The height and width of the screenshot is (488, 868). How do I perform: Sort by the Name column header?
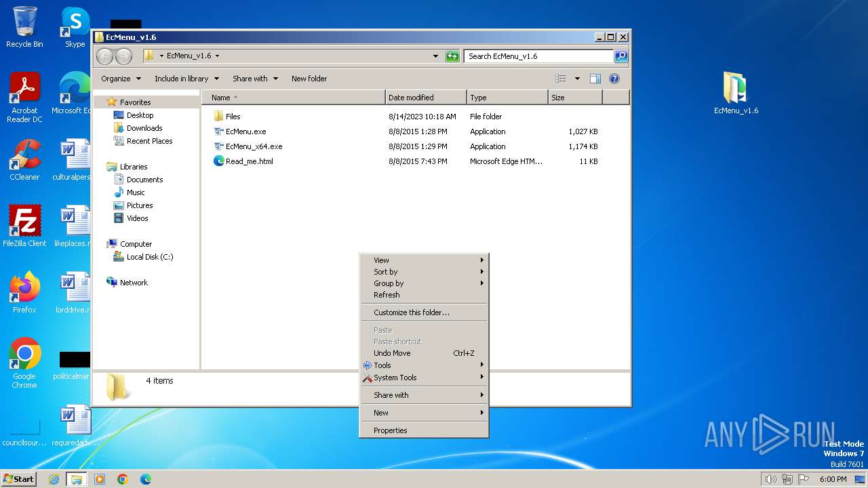(294, 98)
